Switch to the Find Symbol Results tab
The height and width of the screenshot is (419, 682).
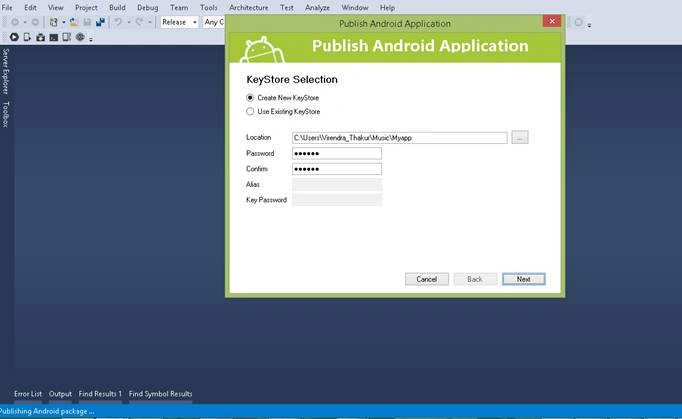point(160,394)
